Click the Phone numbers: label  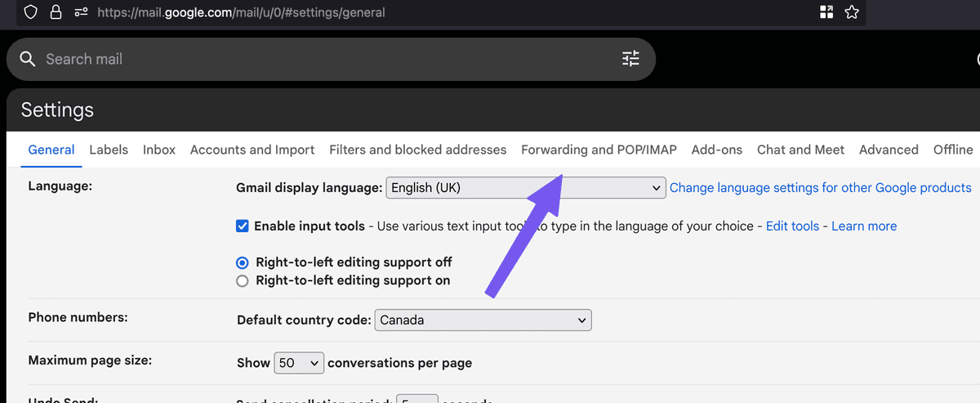tap(78, 317)
